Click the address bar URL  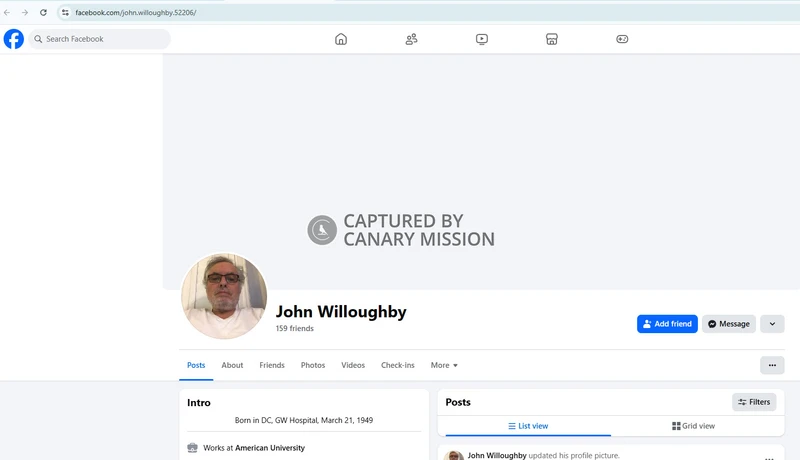click(x=136, y=13)
